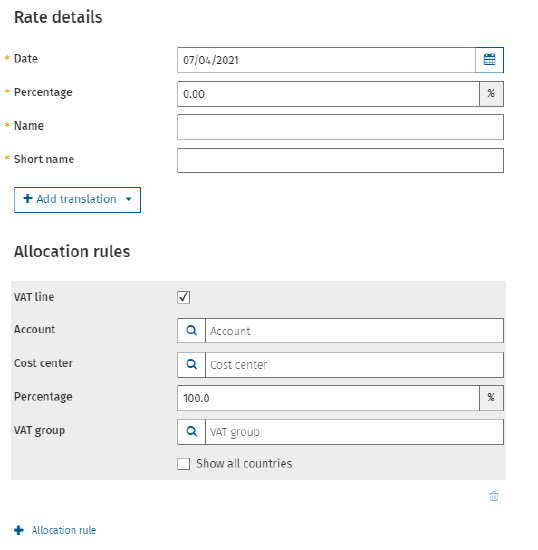Focus the Date input field
Image resolution: width=538 pixels, height=550 pixels.
(326, 60)
